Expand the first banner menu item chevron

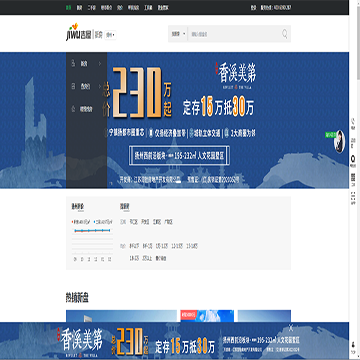tap(100, 63)
